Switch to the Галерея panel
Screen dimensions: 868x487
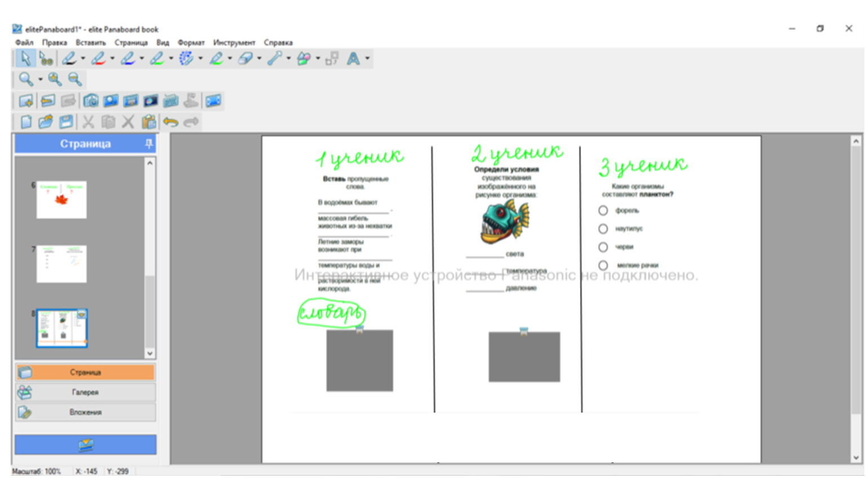click(x=85, y=392)
